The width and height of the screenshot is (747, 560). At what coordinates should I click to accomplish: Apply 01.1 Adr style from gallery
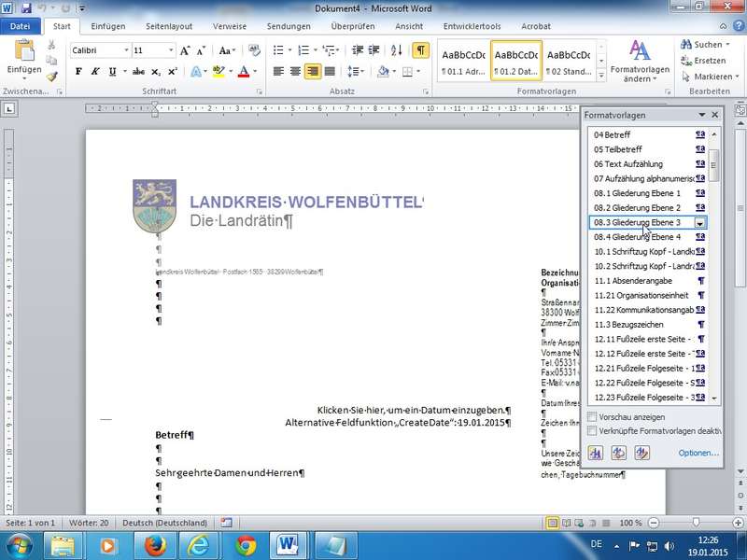[463, 62]
